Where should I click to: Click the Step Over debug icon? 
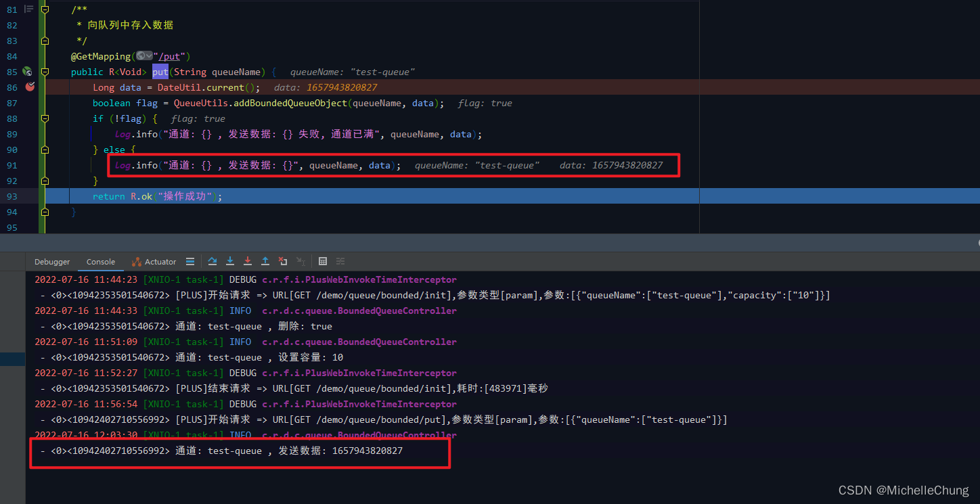point(213,261)
